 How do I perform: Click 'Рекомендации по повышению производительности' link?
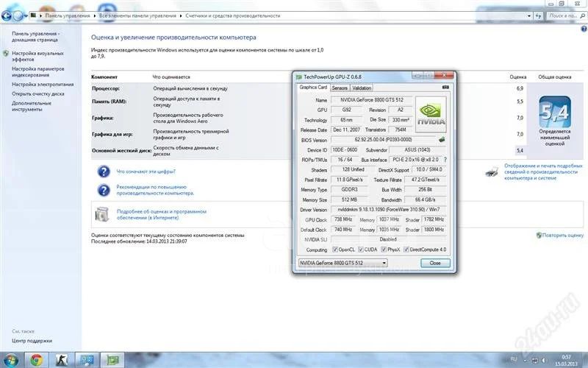pyautogui.click(x=155, y=190)
